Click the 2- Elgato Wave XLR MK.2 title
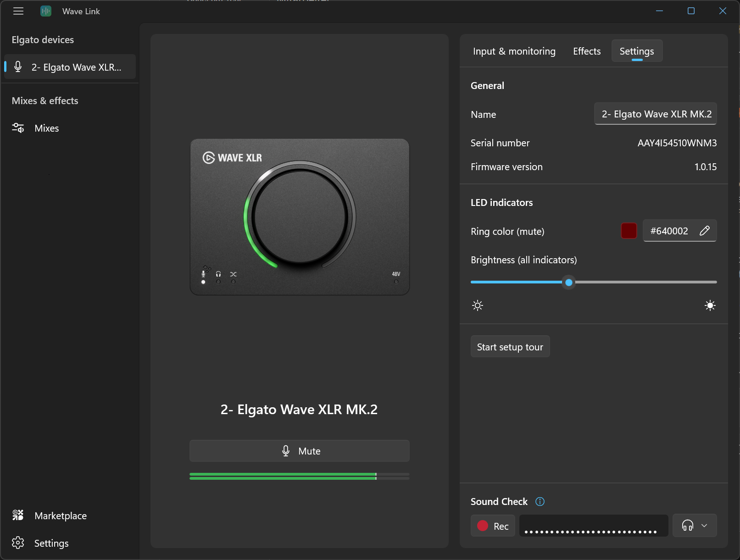The width and height of the screenshot is (740, 560). 299,409
